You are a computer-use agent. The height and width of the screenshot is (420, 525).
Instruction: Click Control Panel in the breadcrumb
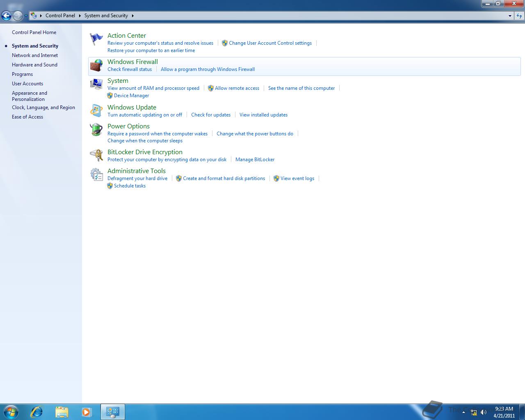(60, 16)
